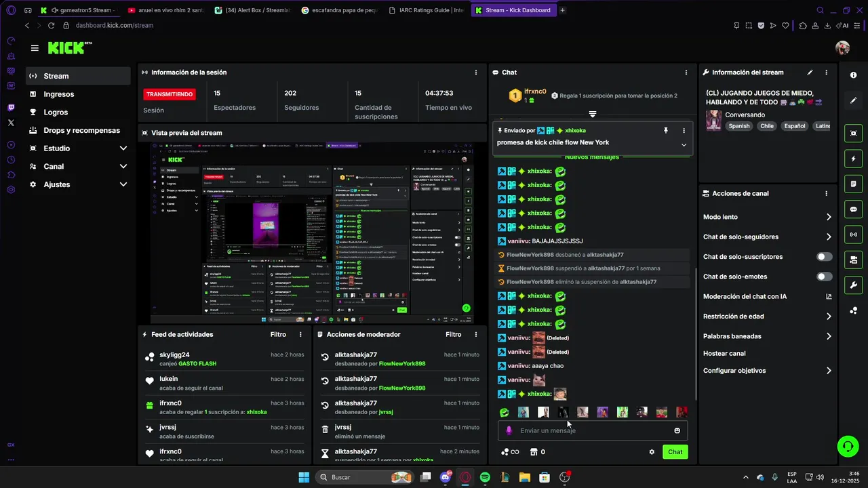Viewport: 868px width, 488px height.
Task: Click the broadcast signal icon in right sidebar
Action: [x=854, y=235]
